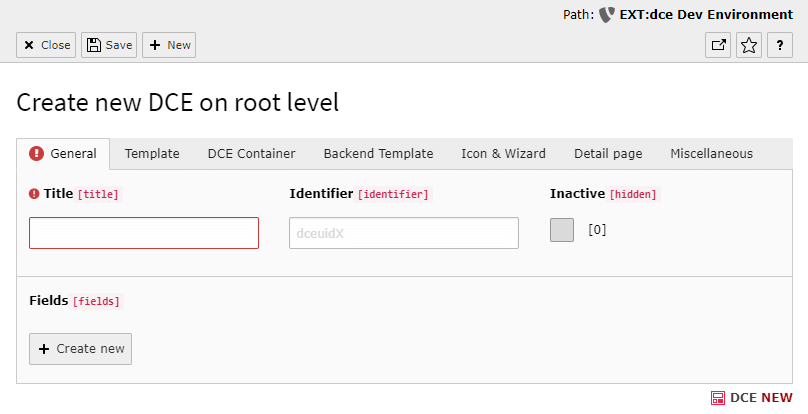Open help with the question mark icon

tap(780, 45)
